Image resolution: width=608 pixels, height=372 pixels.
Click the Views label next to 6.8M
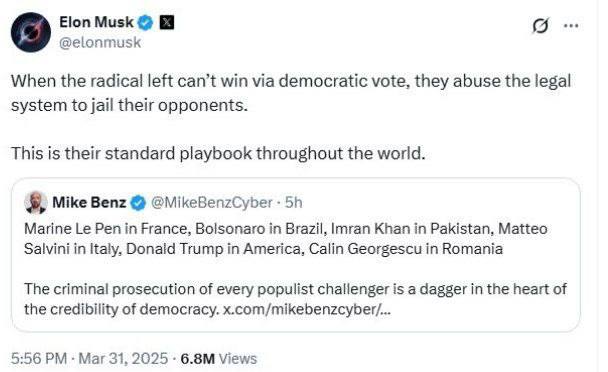(x=238, y=358)
